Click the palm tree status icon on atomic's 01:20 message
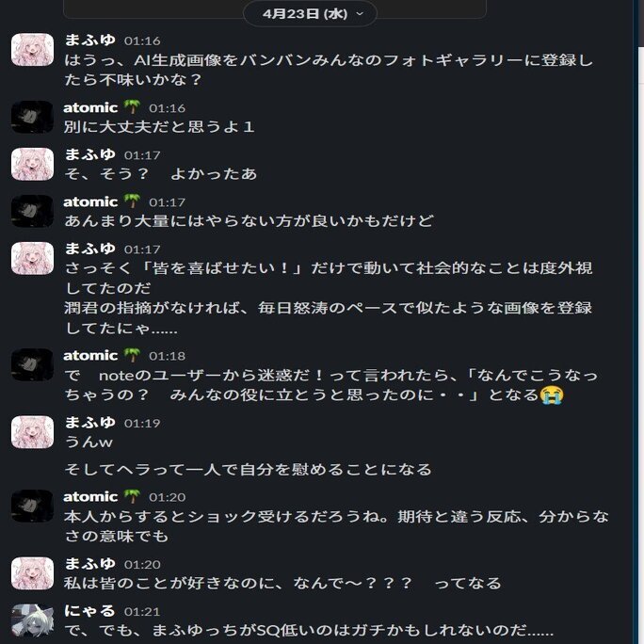Image resolution: width=644 pixels, height=644 pixels. pos(132,496)
